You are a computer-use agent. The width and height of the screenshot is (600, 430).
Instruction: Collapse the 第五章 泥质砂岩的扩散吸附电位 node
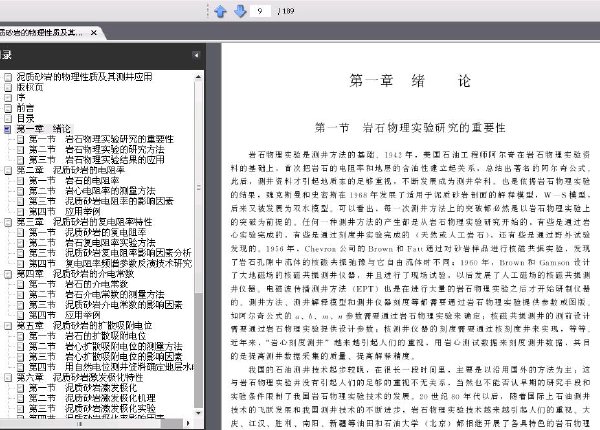(8, 326)
